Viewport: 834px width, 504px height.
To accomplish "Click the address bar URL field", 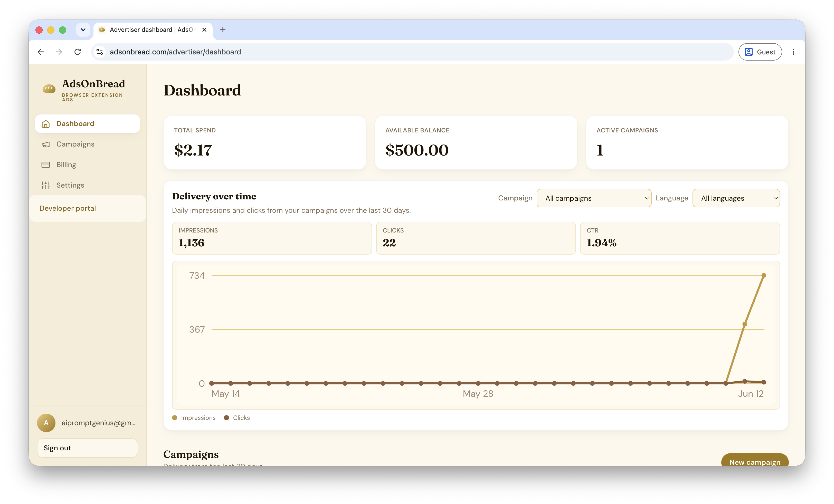I will point(412,52).
